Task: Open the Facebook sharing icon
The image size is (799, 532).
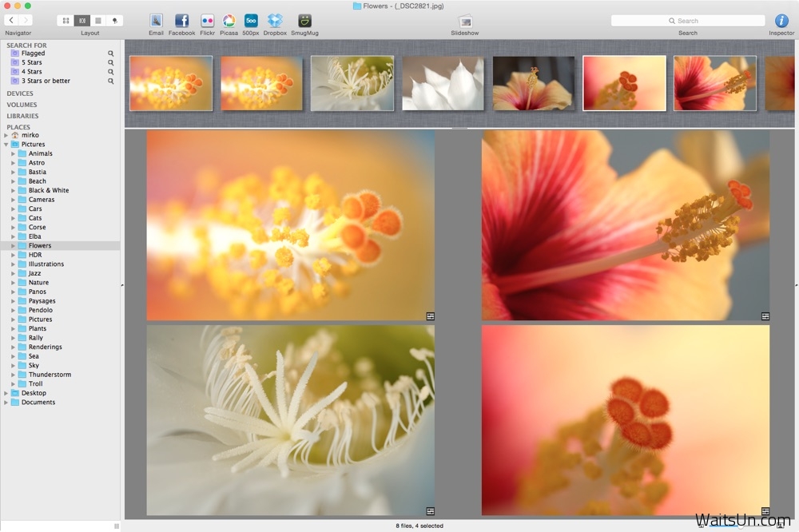Action: pyautogui.click(x=181, y=20)
